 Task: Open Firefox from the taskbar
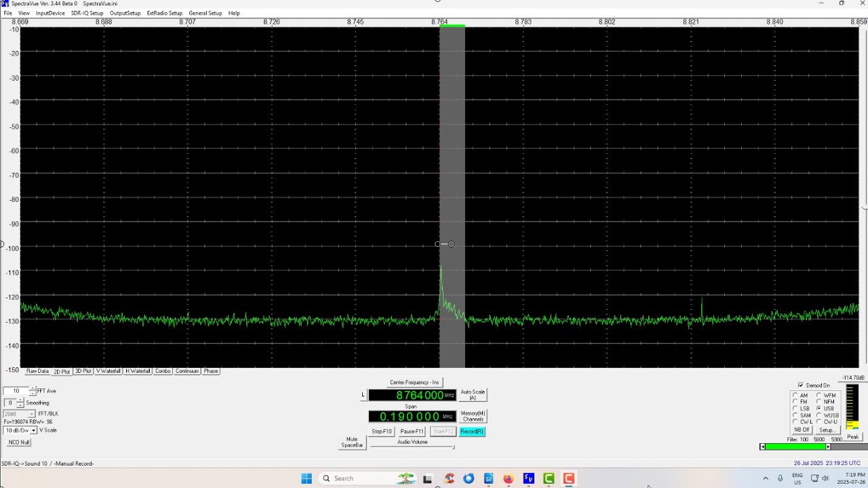pyautogui.click(x=508, y=479)
